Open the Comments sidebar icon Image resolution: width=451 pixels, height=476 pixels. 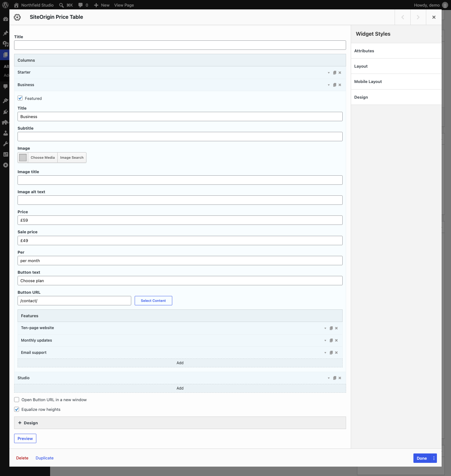(x=5, y=86)
